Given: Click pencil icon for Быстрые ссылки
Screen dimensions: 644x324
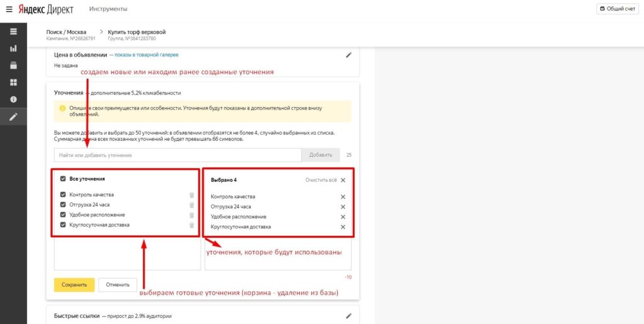Looking at the screenshot, I should tap(349, 316).
